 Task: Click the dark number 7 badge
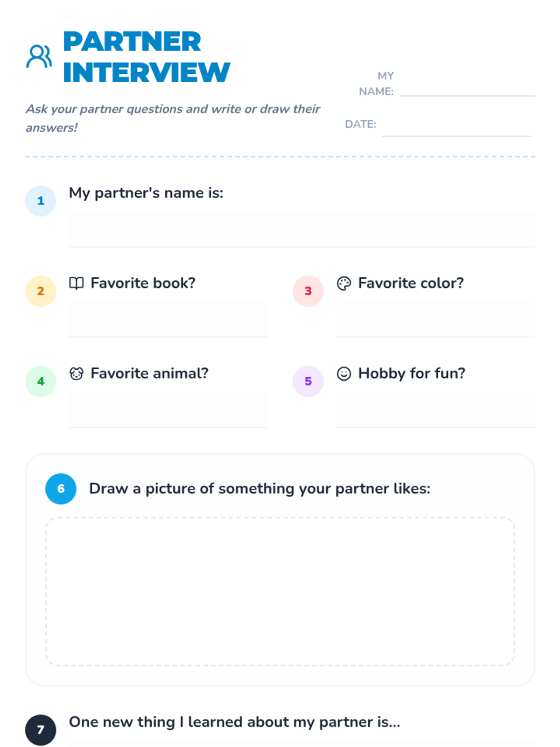coord(41,730)
